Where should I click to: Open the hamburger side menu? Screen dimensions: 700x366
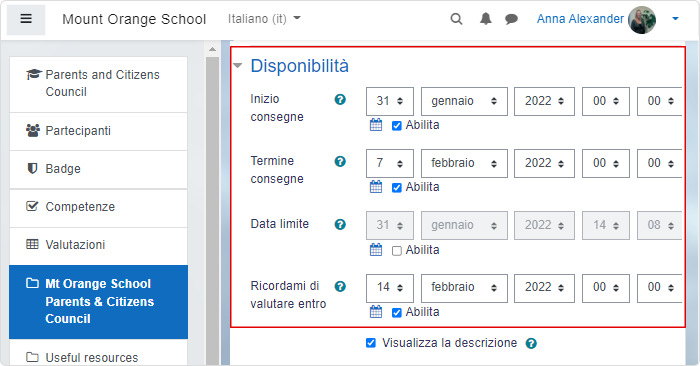click(26, 19)
